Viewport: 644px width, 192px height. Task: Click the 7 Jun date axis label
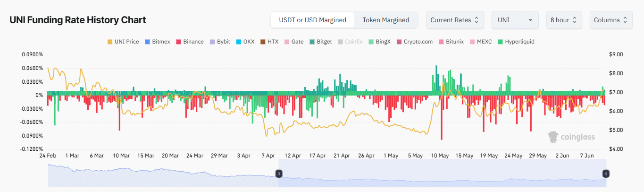587,155
